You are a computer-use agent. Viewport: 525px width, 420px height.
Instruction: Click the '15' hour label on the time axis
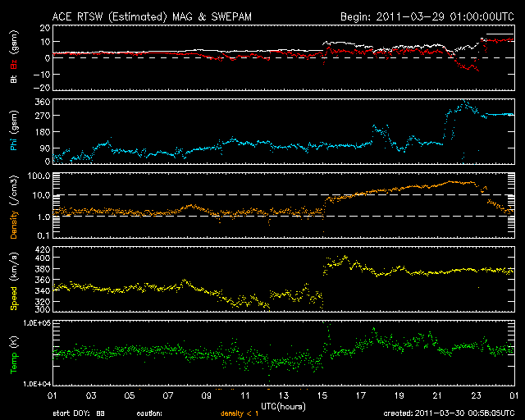tap(322, 396)
